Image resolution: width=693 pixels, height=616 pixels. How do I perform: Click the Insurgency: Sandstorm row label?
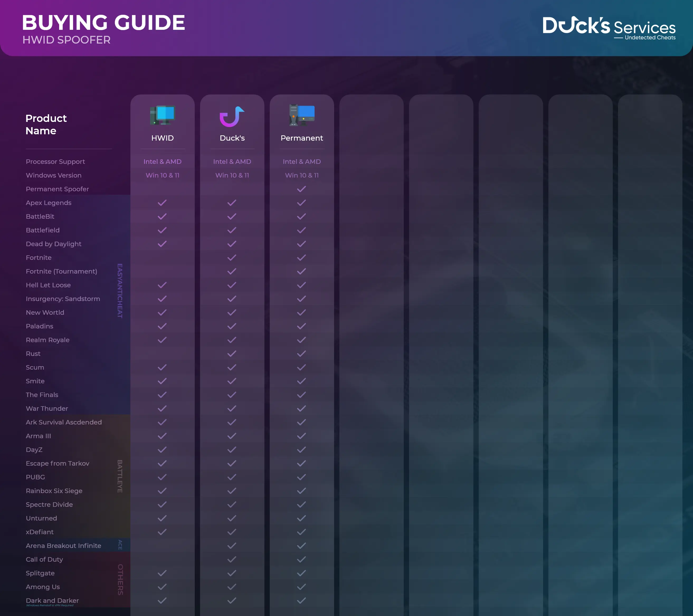(63, 299)
